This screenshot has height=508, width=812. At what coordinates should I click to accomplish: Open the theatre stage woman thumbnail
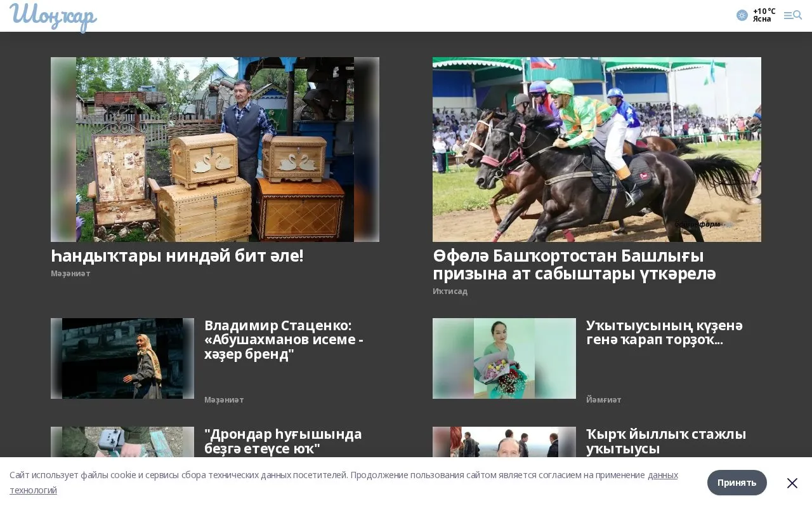pos(122,358)
